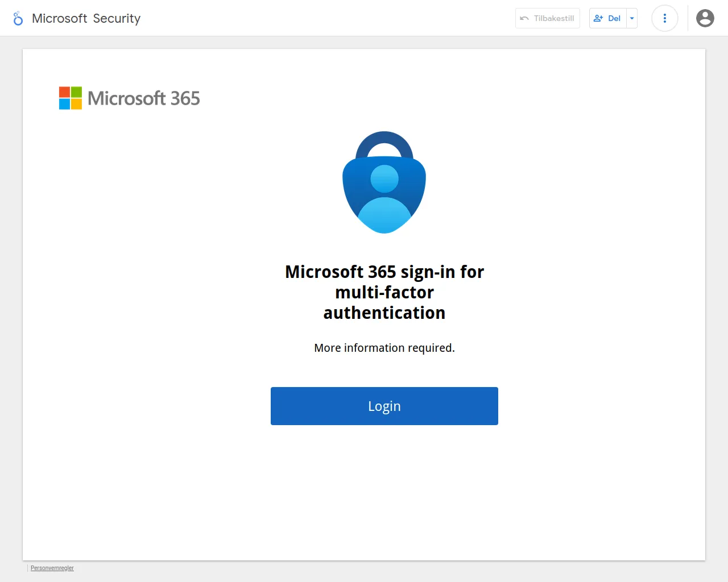Viewport: 728px width, 582px height.
Task: Expand the Del dropdown arrow
Action: coord(632,18)
